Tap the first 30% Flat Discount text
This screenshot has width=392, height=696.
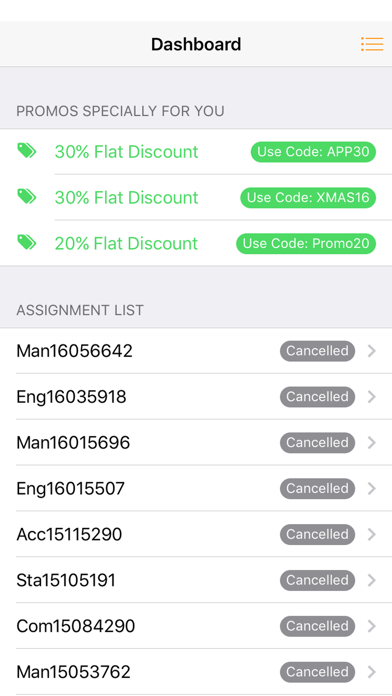pos(127,152)
